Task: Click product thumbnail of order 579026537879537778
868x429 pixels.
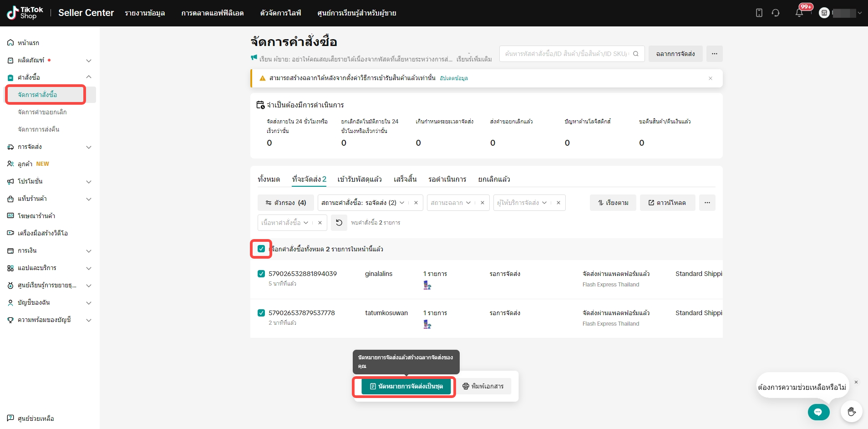Action: point(427,324)
